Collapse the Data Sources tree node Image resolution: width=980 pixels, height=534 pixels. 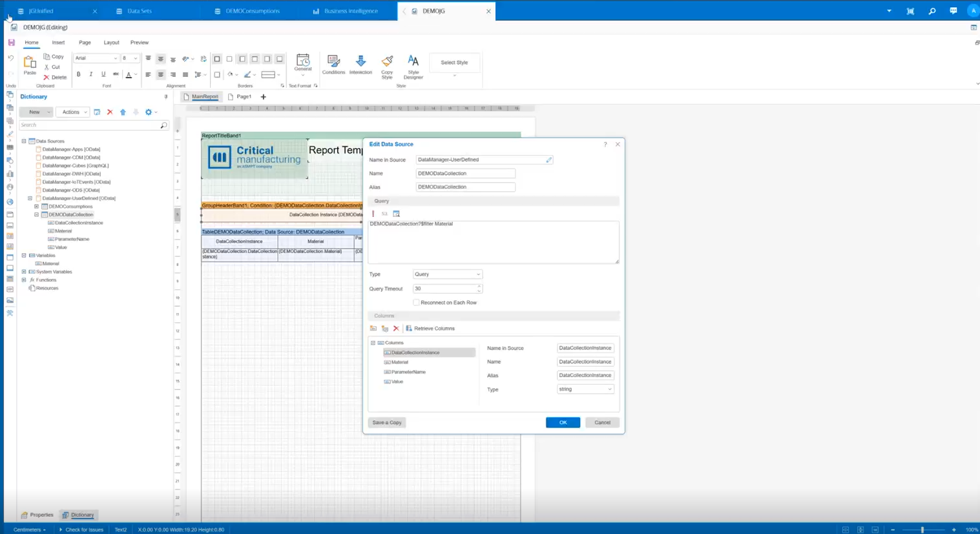click(x=24, y=141)
